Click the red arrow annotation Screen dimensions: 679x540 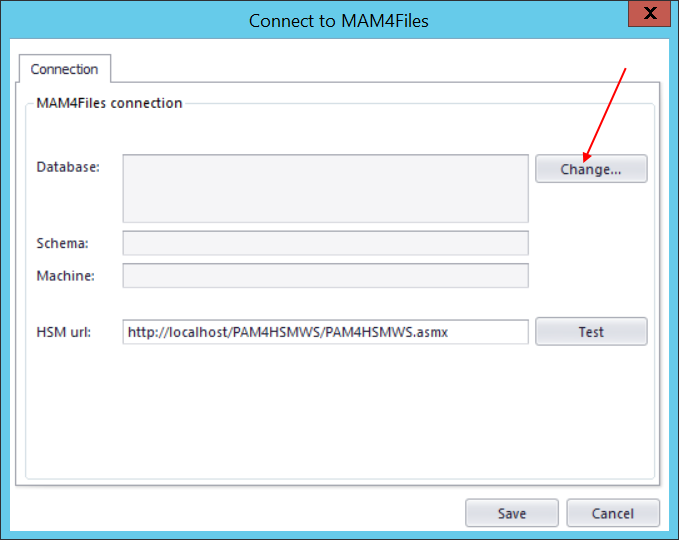[x=606, y=112]
